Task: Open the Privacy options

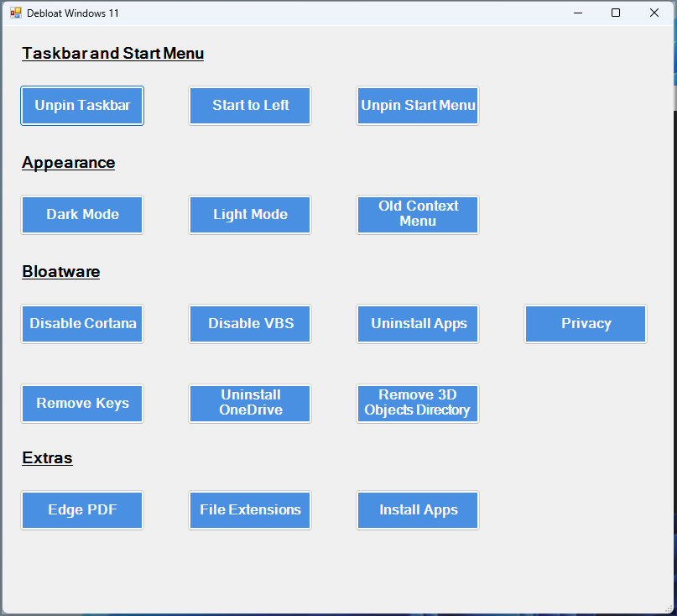Action: pyautogui.click(x=585, y=324)
